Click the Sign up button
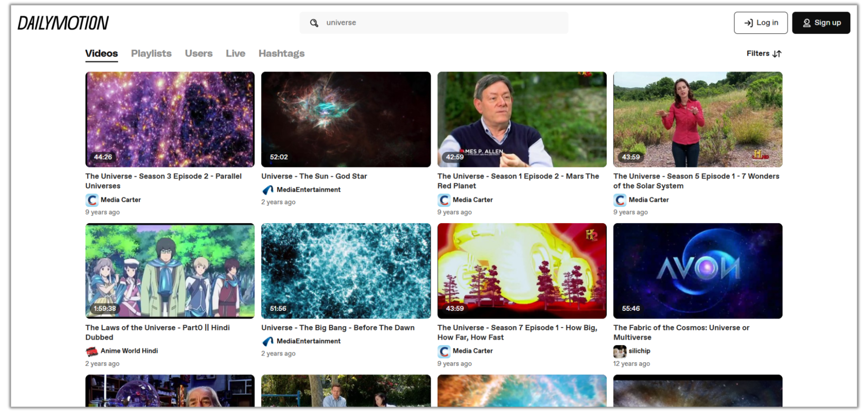Screen dimensions: 868x412 821,23
